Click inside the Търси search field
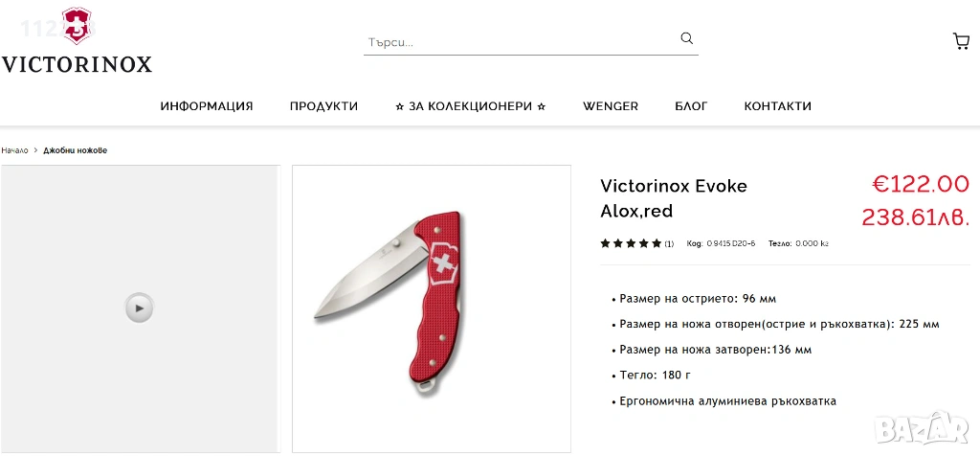The width and height of the screenshot is (980, 456). [521, 42]
